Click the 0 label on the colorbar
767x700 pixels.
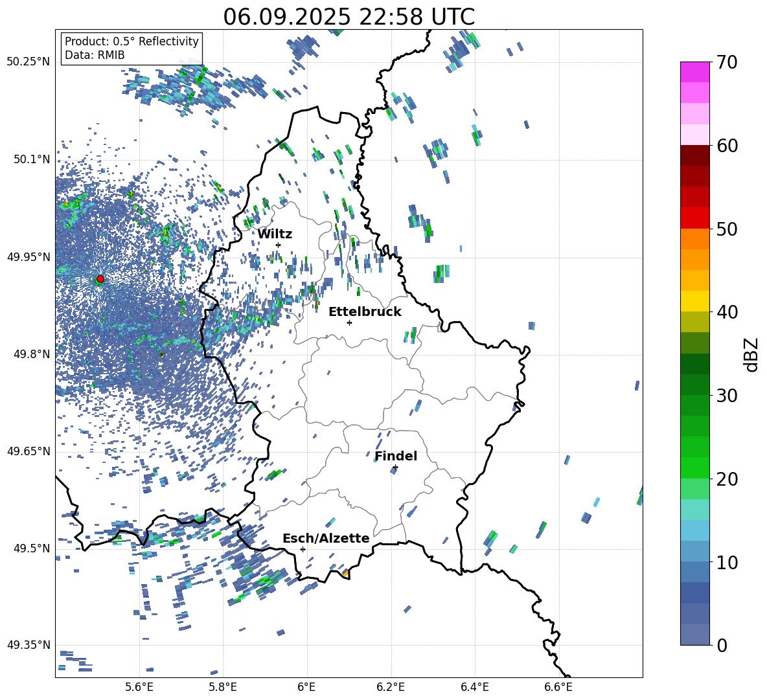click(721, 645)
